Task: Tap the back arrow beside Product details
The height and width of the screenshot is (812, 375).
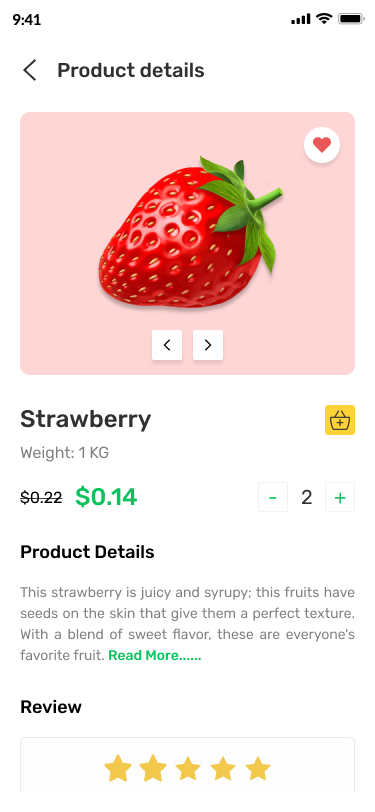Action: tap(30, 70)
